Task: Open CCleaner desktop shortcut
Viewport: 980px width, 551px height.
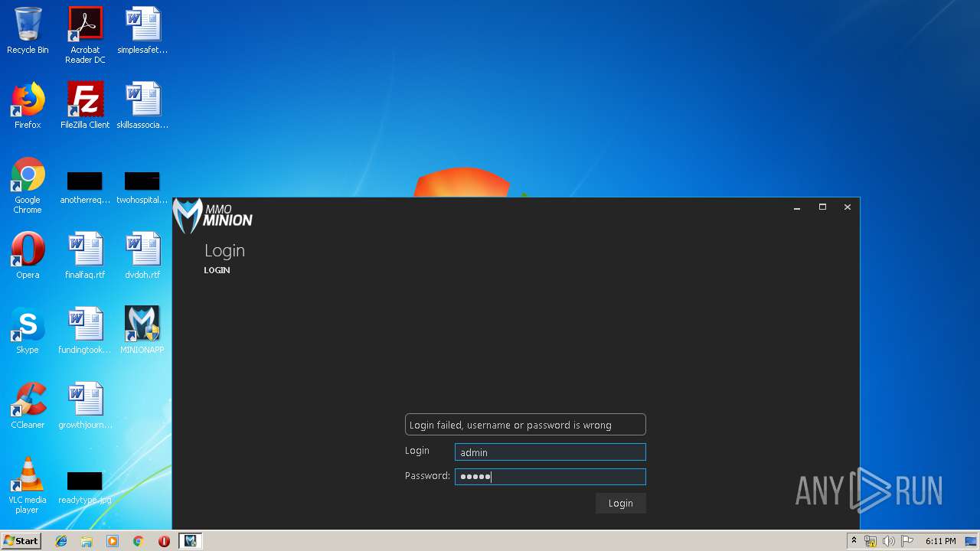Action: (x=28, y=406)
